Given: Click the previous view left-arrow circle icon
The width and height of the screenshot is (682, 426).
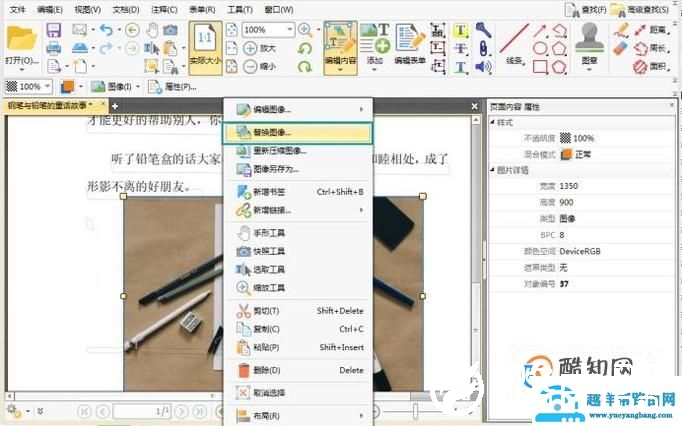Looking at the screenshot, I should (x=132, y=30).
